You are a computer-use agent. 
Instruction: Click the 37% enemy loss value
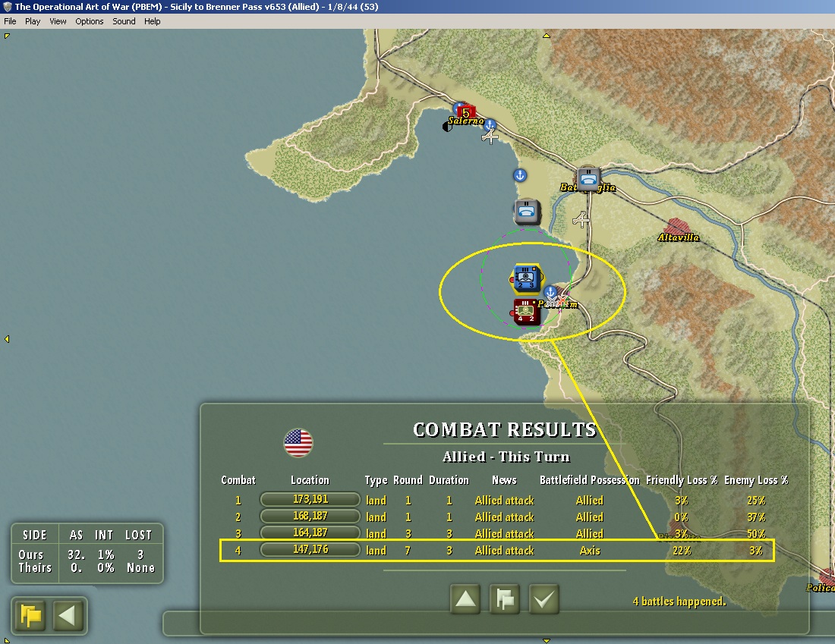756,517
